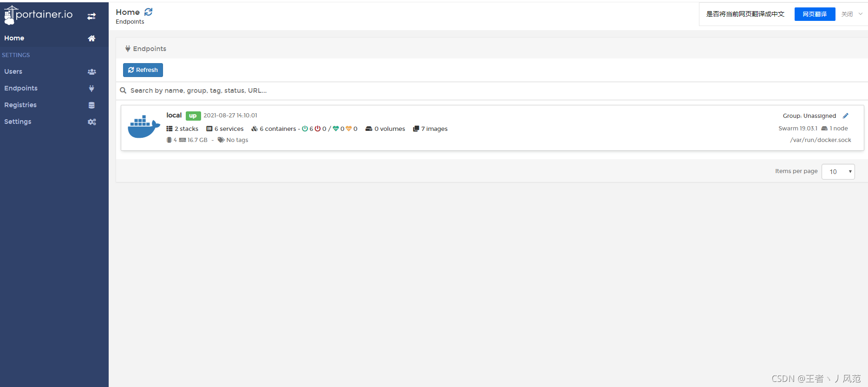868x387 pixels.
Task: Click the Endpoints plug icon in the sidebar
Action: [x=91, y=89]
